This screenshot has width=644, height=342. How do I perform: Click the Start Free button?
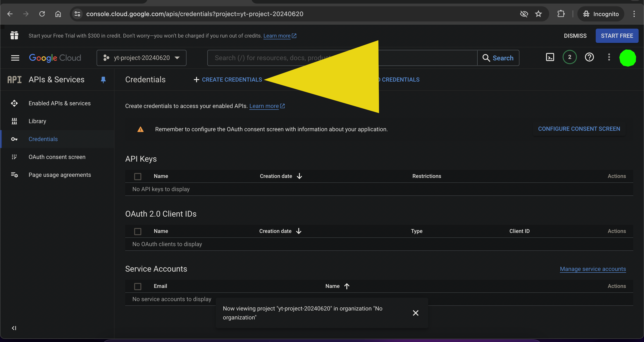click(617, 36)
